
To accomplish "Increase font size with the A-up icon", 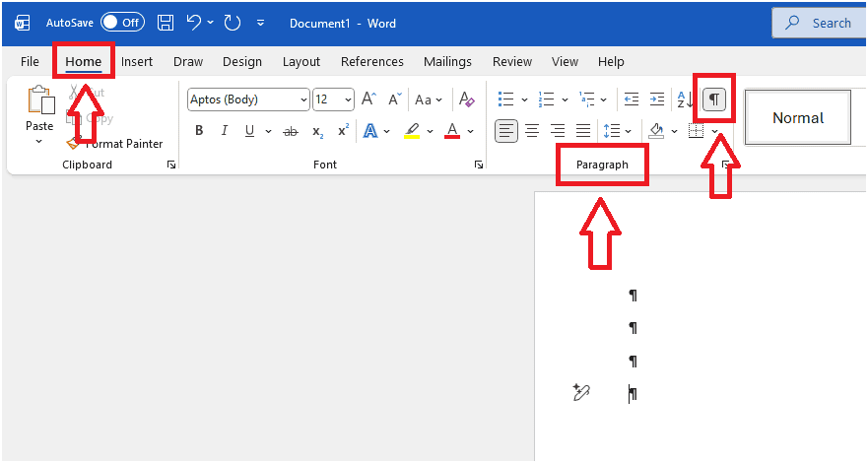I will tap(369, 99).
